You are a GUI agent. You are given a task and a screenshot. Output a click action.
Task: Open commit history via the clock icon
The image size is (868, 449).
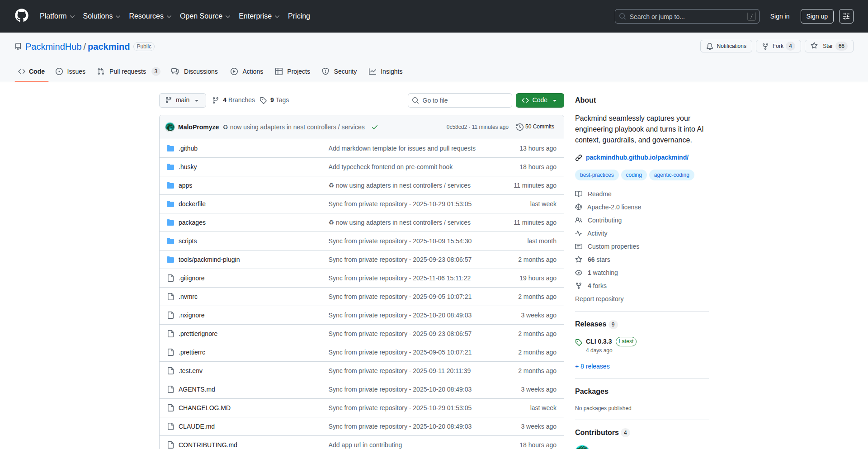[519, 127]
